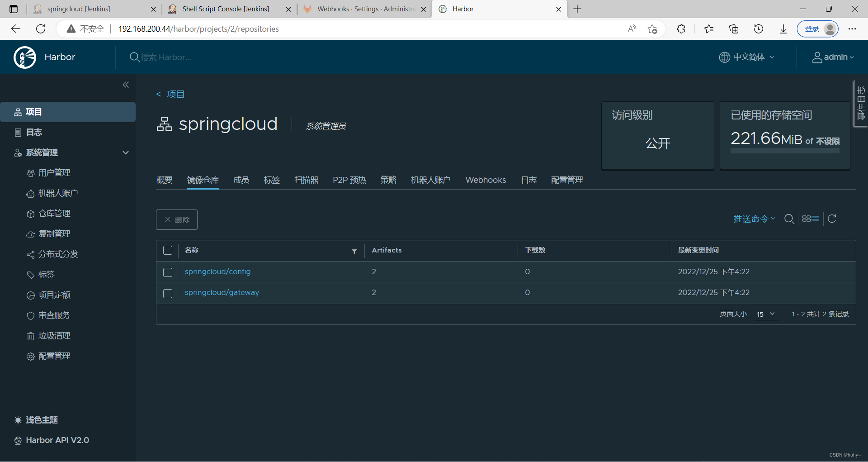Switch to the 机器人账户 project tab
Viewport: 868px width, 462px height.
coord(431,180)
